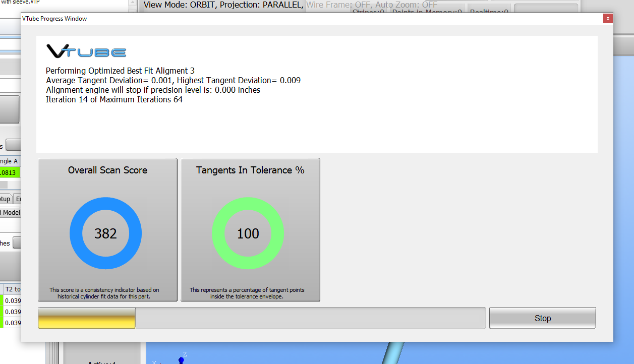Click the Overall Scan Score panel title
The image size is (634, 364).
pyautogui.click(x=107, y=170)
